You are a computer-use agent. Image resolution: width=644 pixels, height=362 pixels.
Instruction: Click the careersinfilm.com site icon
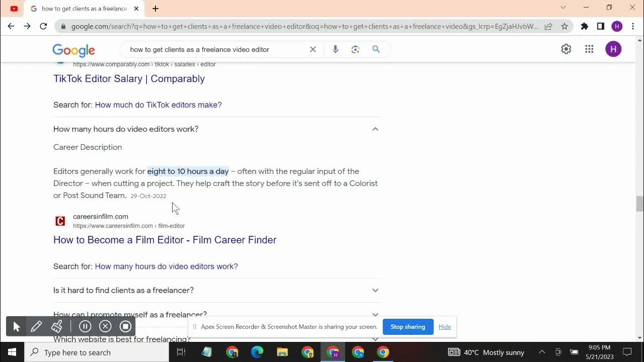(x=60, y=221)
